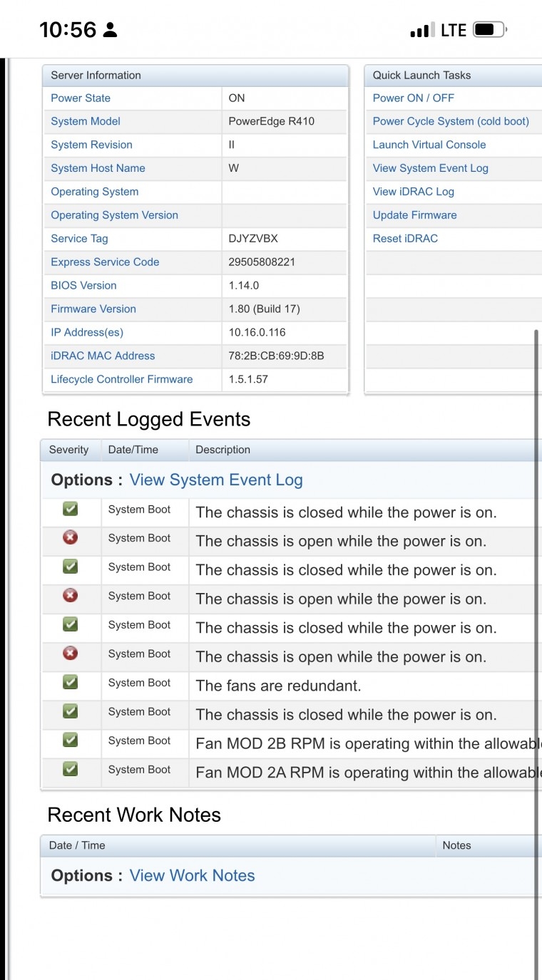This screenshot has height=980, width=542.
Task: Click the BIOS Version label
Action: [83, 285]
